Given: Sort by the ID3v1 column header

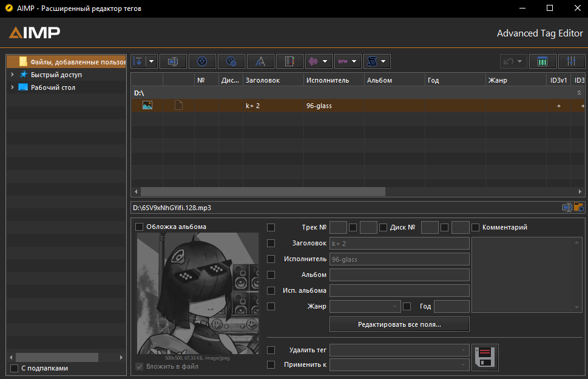Looking at the screenshot, I should click(x=558, y=80).
